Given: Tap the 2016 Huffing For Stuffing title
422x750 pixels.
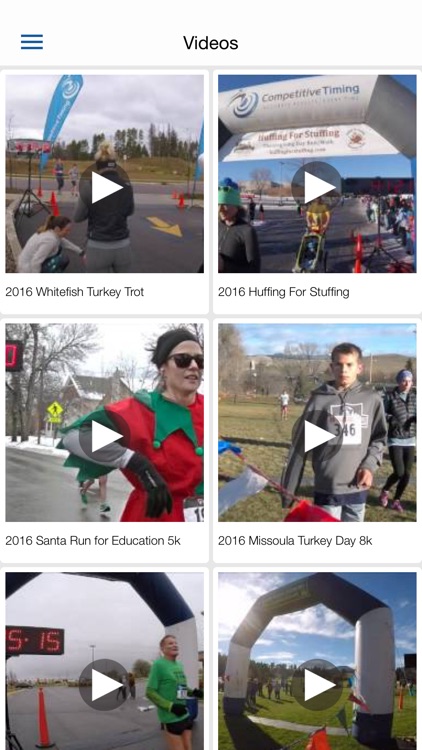Looking at the screenshot, I should (x=284, y=292).
